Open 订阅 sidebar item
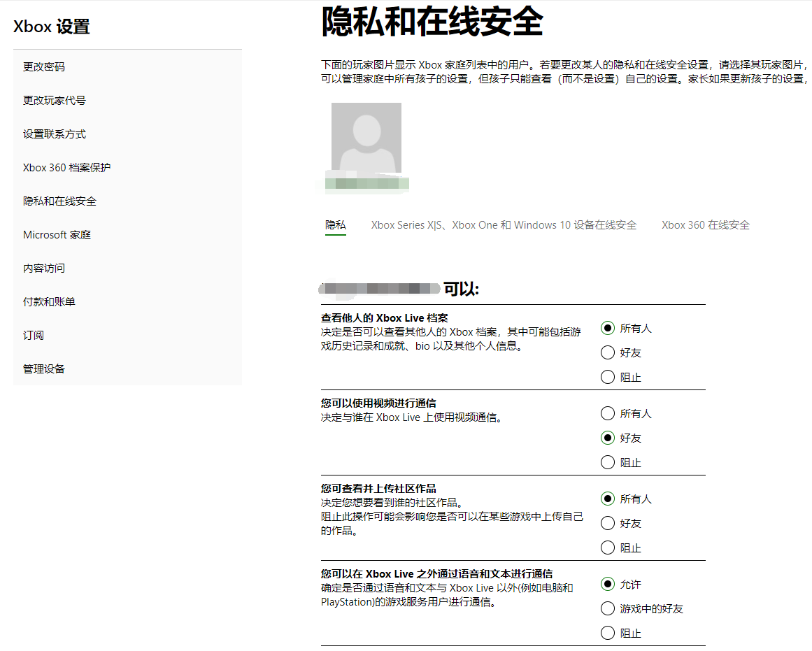 point(33,336)
